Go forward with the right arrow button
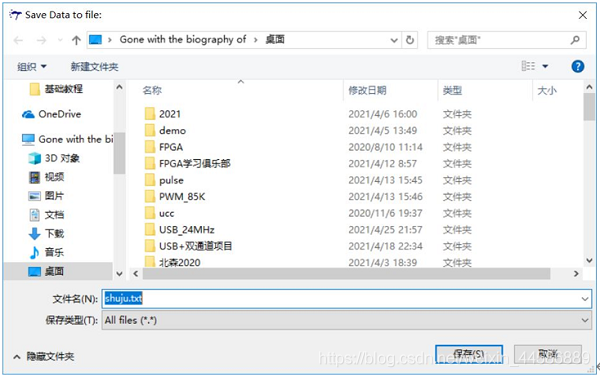This screenshot has width=600, height=377. tap(41, 40)
